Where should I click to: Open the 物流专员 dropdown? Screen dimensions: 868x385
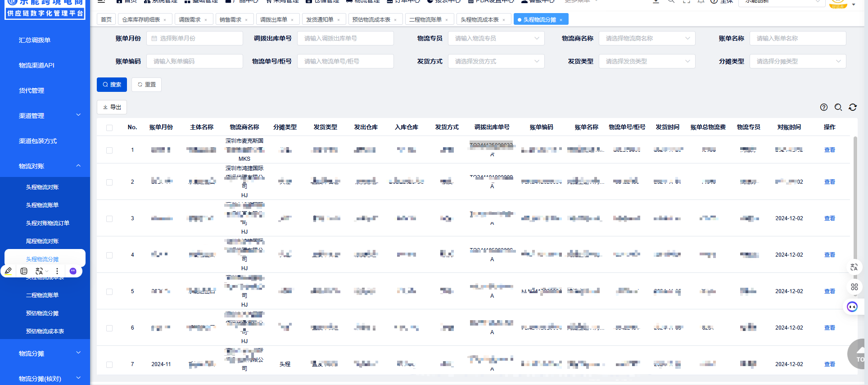pos(496,38)
